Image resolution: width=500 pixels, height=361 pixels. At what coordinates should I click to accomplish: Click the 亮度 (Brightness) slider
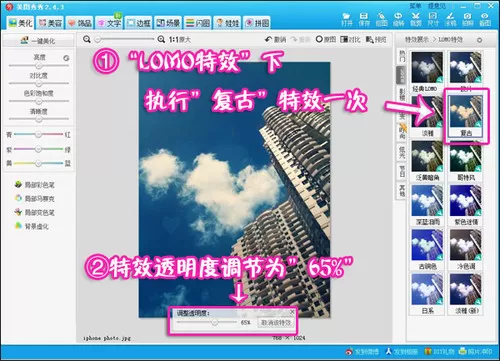pos(39,66)
